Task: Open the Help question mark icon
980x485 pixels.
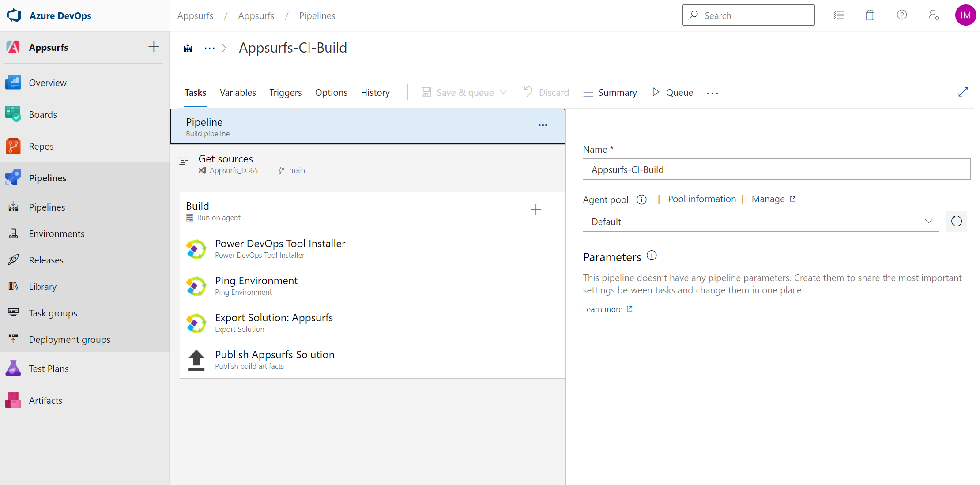Action: [902, 15]
